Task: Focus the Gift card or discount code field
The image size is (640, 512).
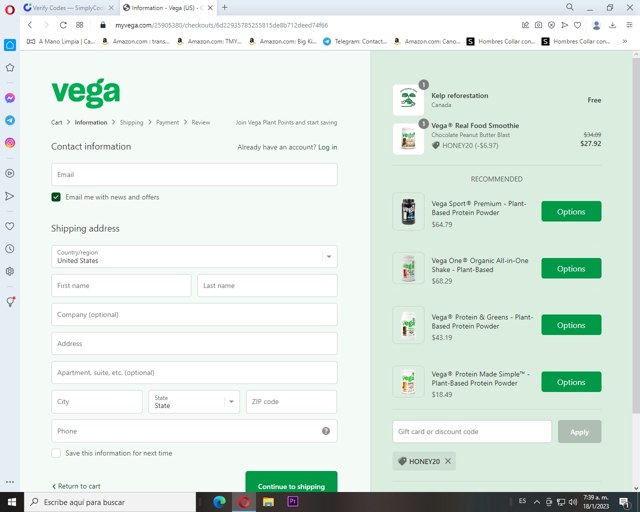Action: pyautogui.click(x=472, y=432)
